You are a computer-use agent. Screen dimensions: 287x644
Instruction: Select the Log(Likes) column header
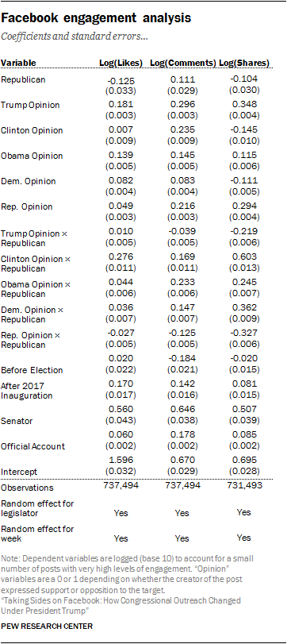click(121, 63)
